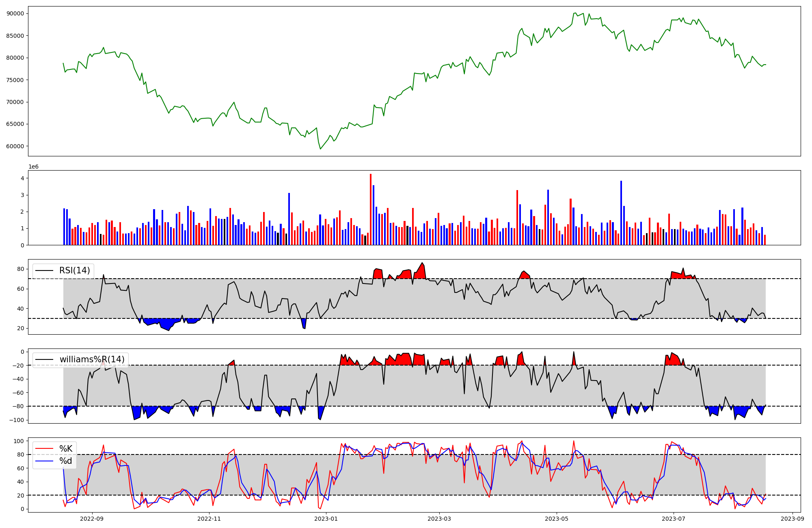Click the blue %d line sample in legend
812x528 pixels.
44,461
